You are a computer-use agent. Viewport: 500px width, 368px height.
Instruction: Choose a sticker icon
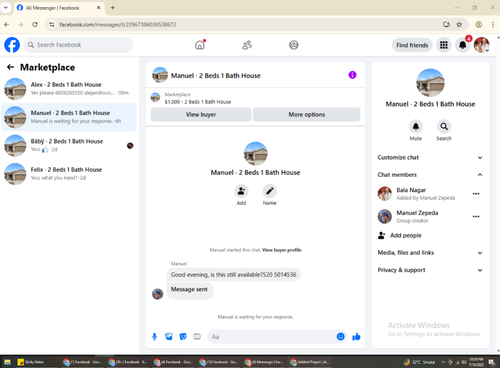point(183,337)
